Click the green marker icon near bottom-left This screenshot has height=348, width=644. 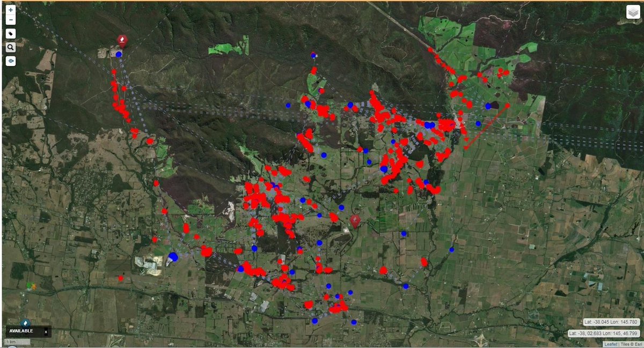28,285
